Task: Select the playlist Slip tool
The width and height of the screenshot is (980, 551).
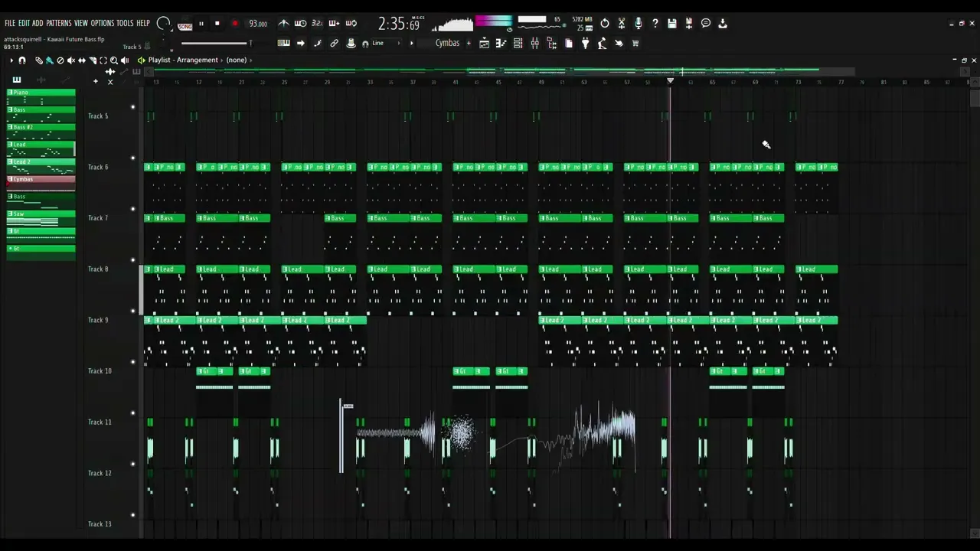Action: (82, 60)
